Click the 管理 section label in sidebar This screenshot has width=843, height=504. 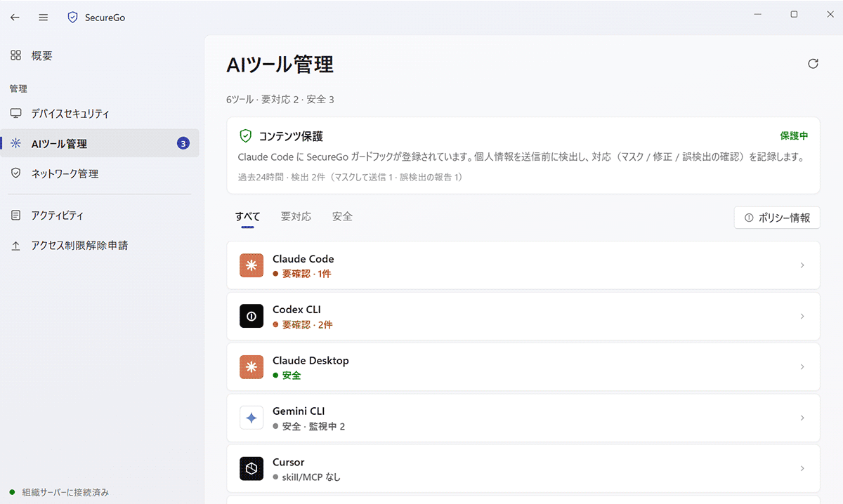(x=18, y=88)
